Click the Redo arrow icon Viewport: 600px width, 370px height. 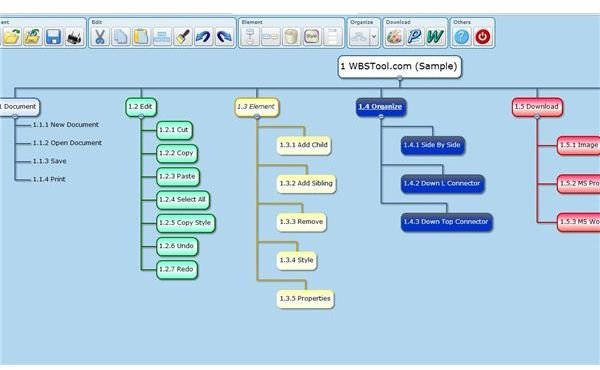click(x=224, y=37)
